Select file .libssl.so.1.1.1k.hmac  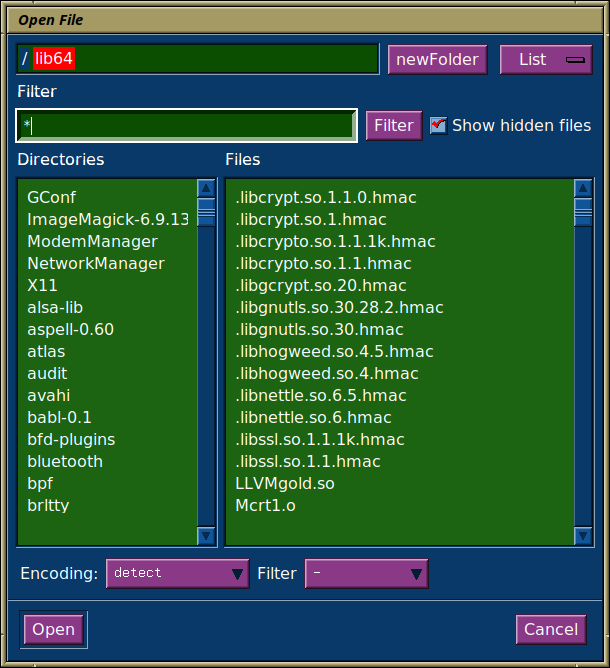(x=400, y=440)
